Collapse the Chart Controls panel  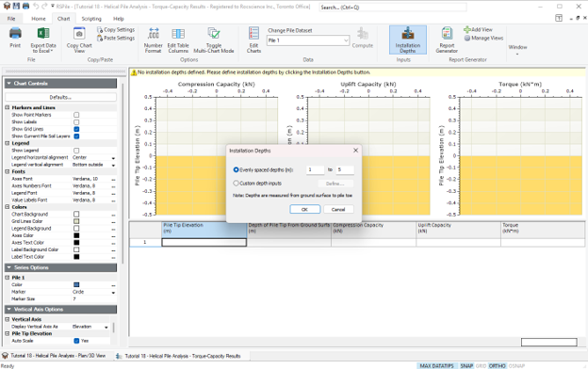(x=8, y=84)
